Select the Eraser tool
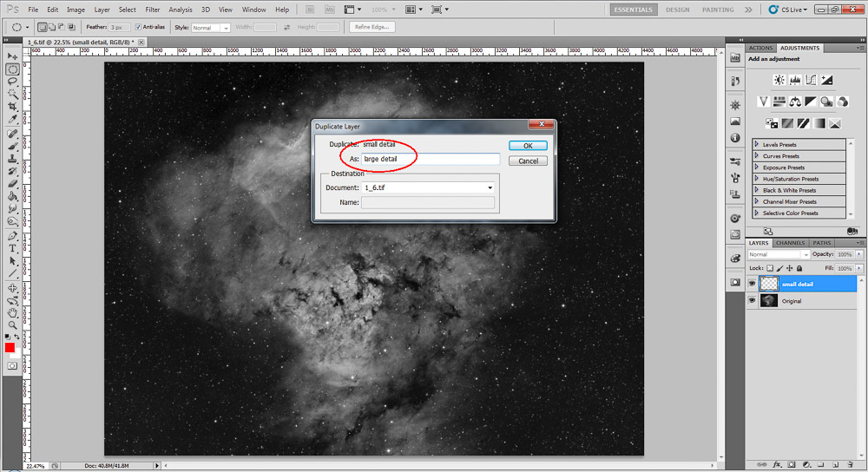Image resolution: width=868 pixels, height=472 pixels. (12, 184)
